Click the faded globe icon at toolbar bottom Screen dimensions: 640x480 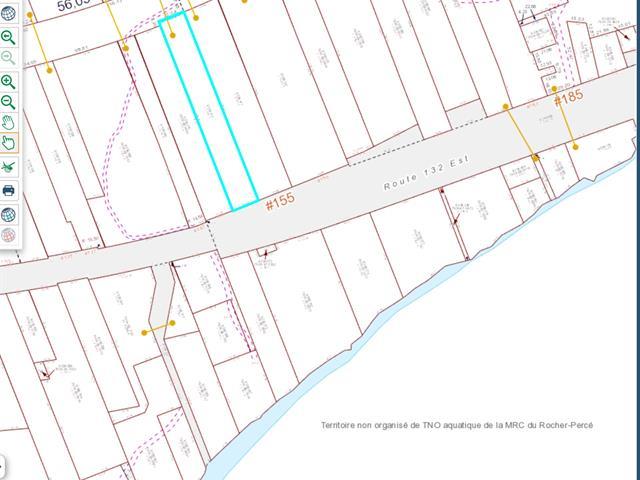click(x=9, y=236)
